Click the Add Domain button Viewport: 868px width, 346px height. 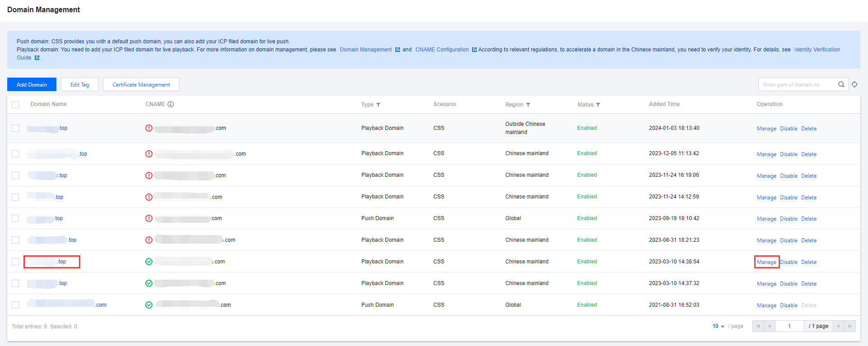pos(32,84)
